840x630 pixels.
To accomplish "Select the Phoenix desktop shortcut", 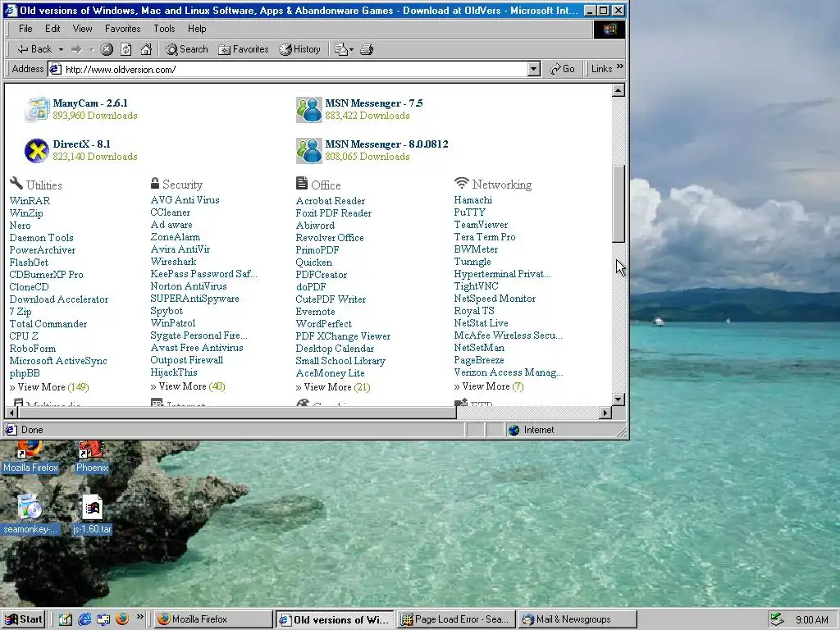I will (x=92, y=457).
